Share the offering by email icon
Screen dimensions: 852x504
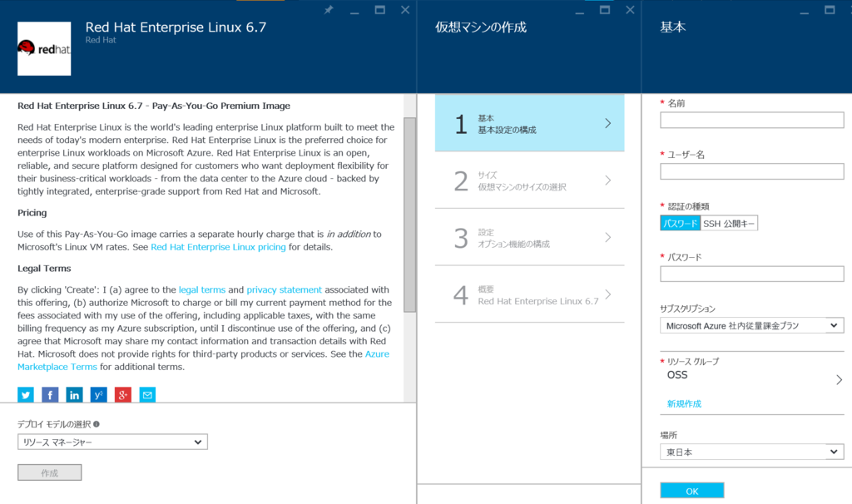coord(147,395)
